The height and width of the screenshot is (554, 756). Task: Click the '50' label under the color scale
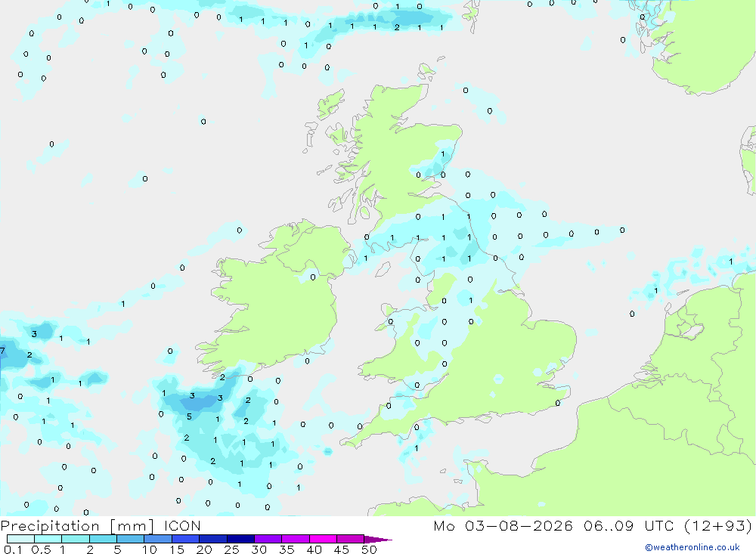370,549
